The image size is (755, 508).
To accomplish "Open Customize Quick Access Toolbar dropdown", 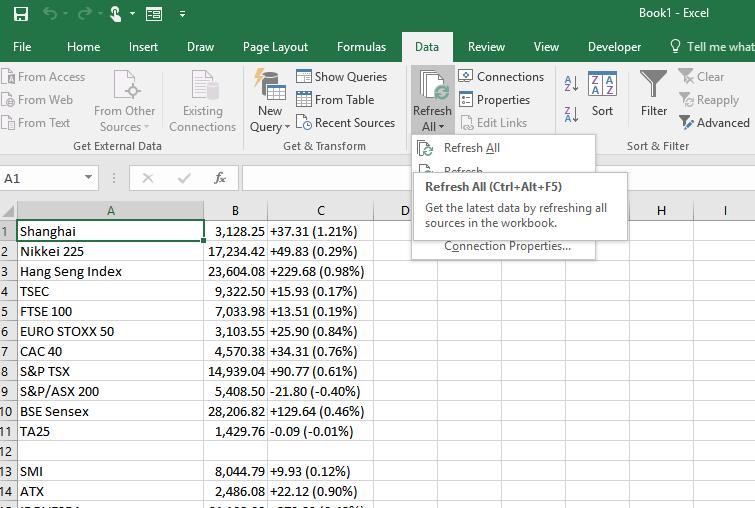I will [x=182, y=14].
